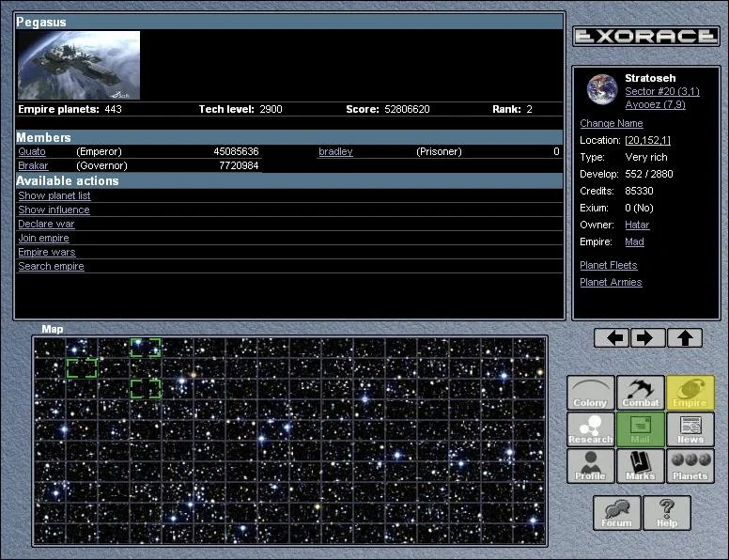
Task: Select the Empire section icon
Action: (690, 393)
